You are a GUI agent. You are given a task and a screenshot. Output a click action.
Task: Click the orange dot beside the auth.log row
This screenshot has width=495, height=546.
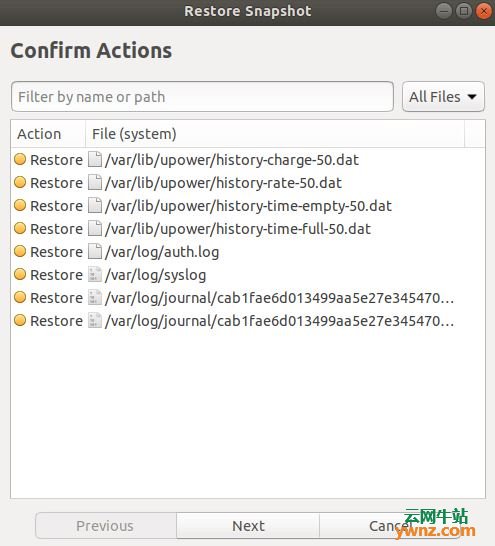tap(20, 251)
